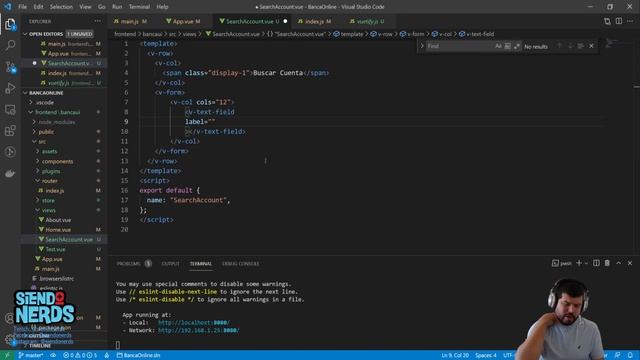Kill the terminal with trash icon
Screen dimensions: 640x360
[607, 263]
